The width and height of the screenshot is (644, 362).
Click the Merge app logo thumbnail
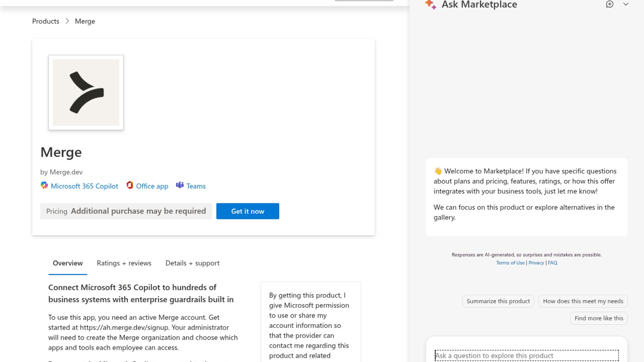pyautogui.click(x=86, y=93)
